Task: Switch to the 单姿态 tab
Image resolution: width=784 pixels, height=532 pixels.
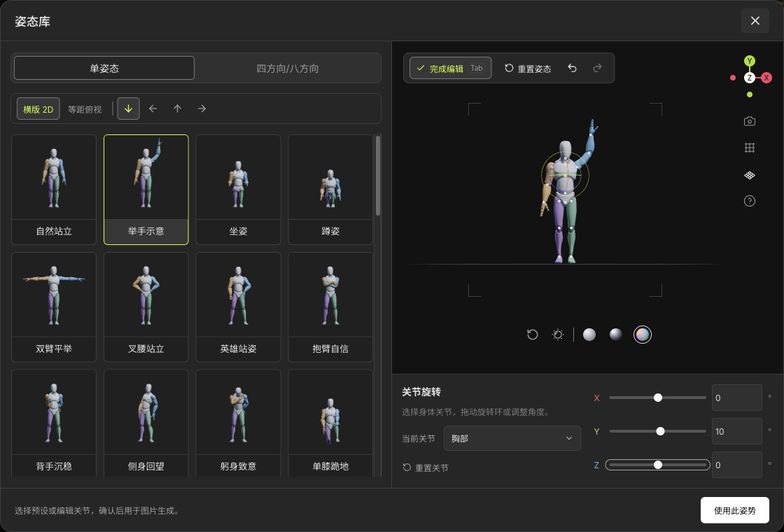Action: [104, 68]
